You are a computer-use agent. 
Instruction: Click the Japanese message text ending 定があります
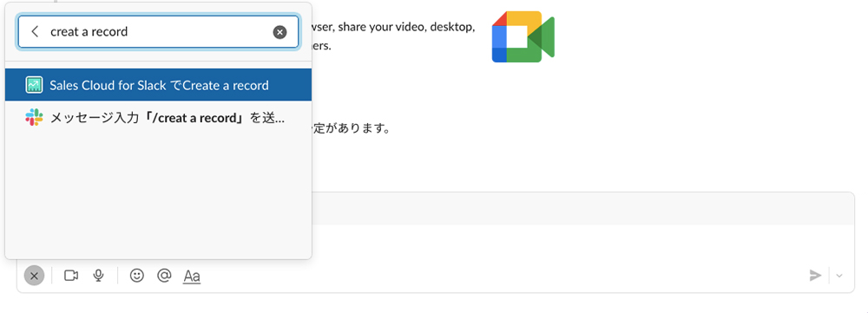[x=351, y=129]
